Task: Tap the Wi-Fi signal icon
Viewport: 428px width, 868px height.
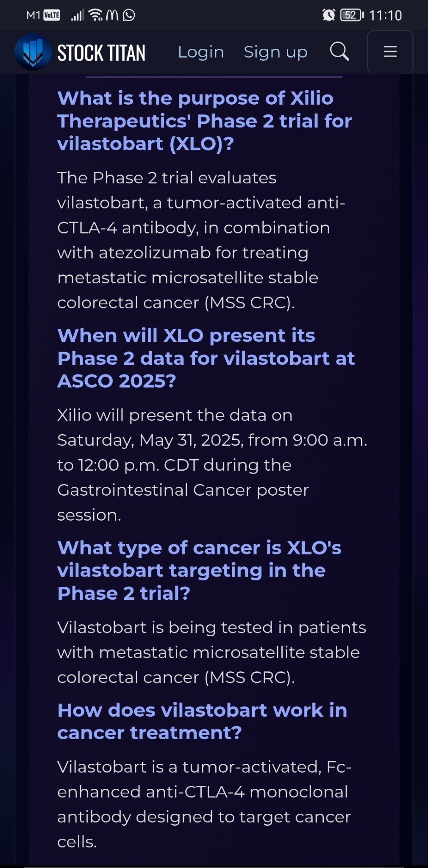Action: pyautogui.click(x=96, y=15)
